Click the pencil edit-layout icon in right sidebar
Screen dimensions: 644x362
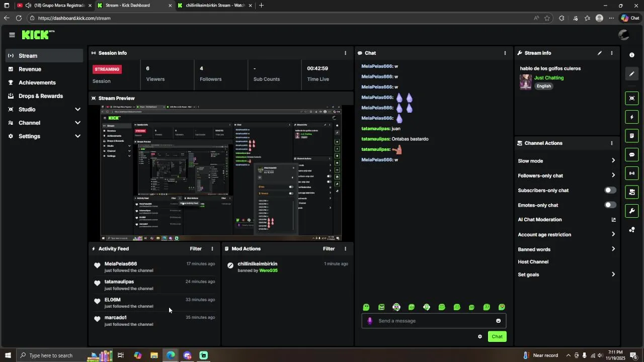[x=632, y=74]
